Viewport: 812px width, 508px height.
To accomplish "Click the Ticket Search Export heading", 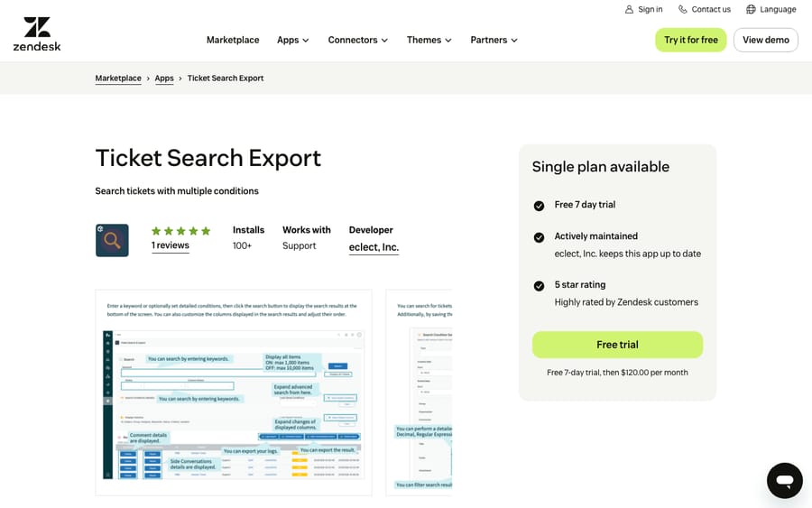I will 208,158.
